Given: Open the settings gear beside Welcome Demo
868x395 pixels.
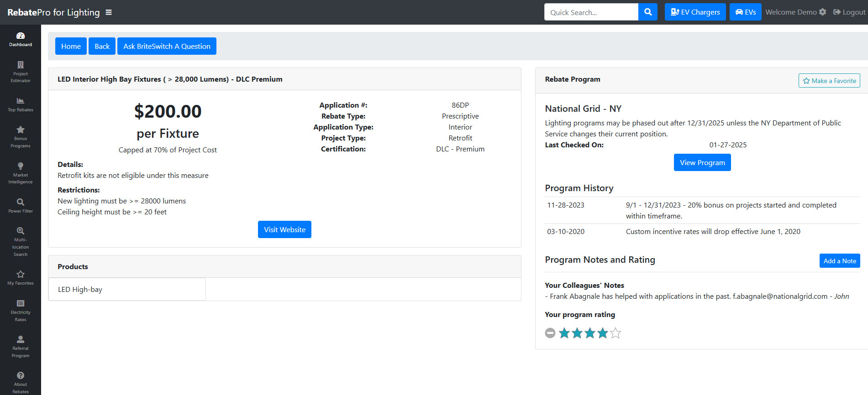Looking at the screenshot, I should point(822,12).
